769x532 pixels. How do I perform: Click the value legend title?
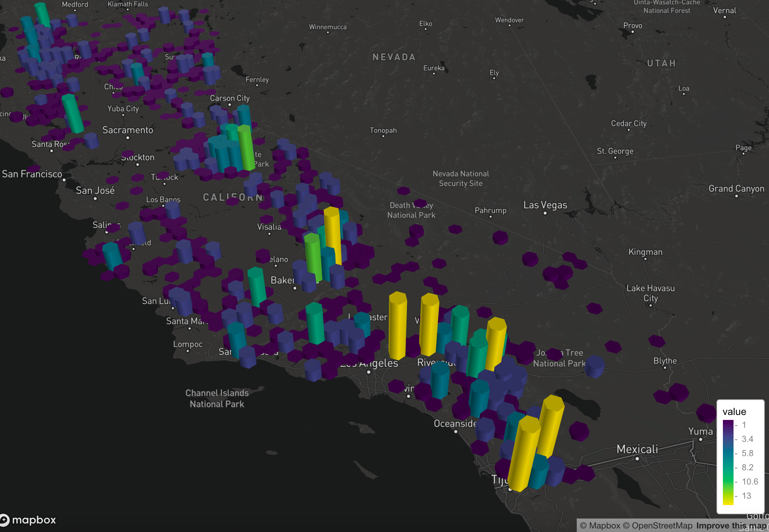[734, 411]
